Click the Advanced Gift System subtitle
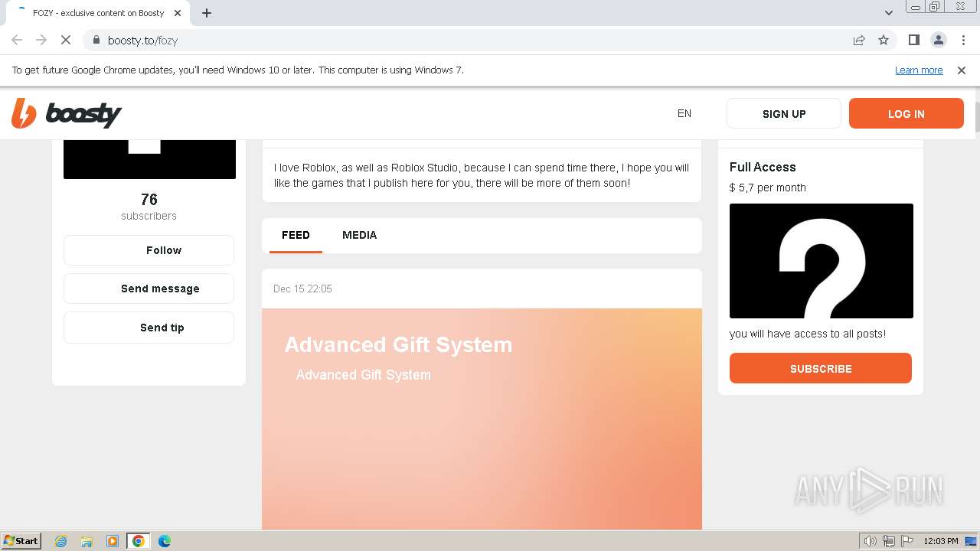 364,375
